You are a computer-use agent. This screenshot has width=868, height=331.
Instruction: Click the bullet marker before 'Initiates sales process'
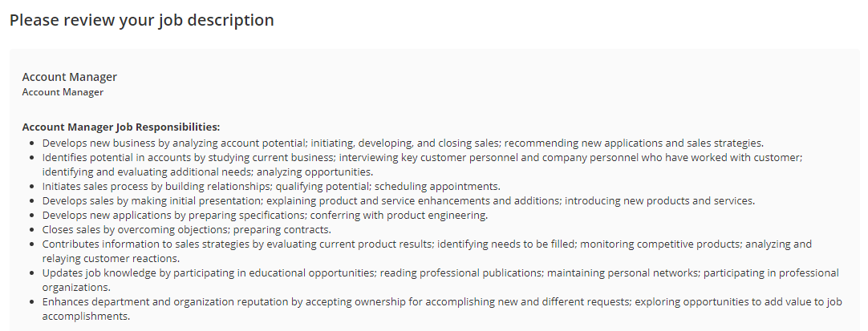click(33, 187)
